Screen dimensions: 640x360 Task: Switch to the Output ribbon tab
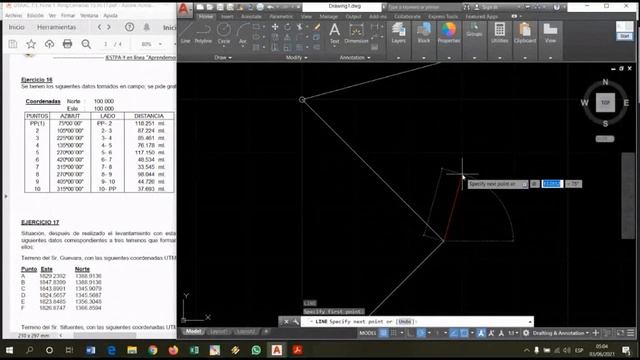(353, 17)
